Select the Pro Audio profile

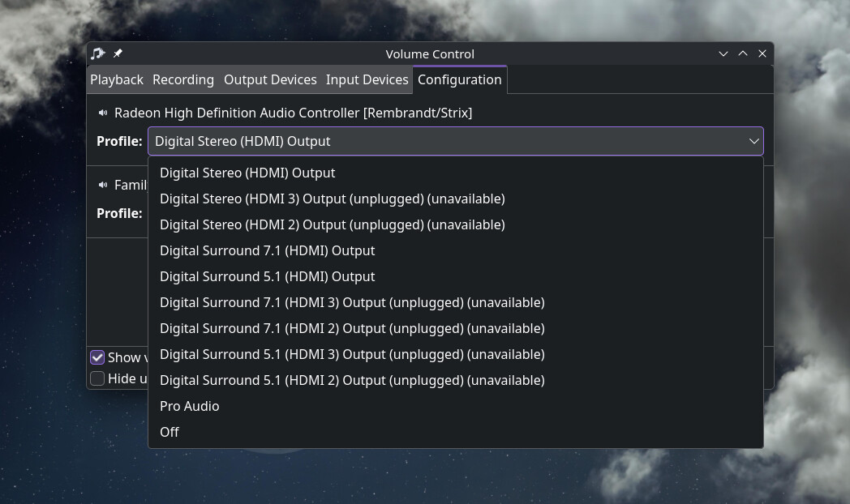click(x=189, y=406)
